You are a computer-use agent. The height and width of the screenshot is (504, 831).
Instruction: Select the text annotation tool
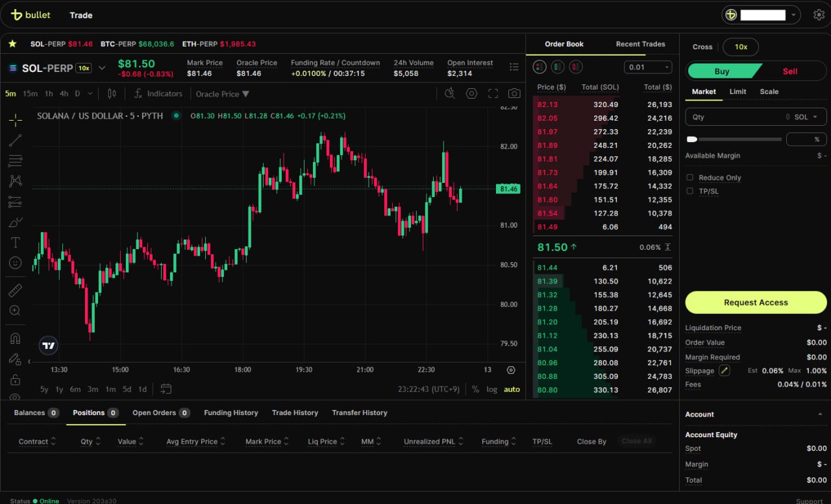click(16, 243)
